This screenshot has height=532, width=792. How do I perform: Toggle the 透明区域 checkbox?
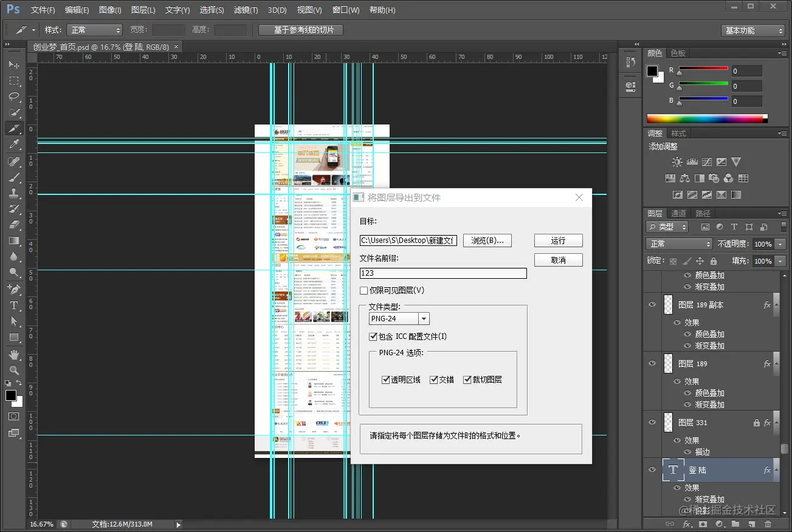click(385, 380)
